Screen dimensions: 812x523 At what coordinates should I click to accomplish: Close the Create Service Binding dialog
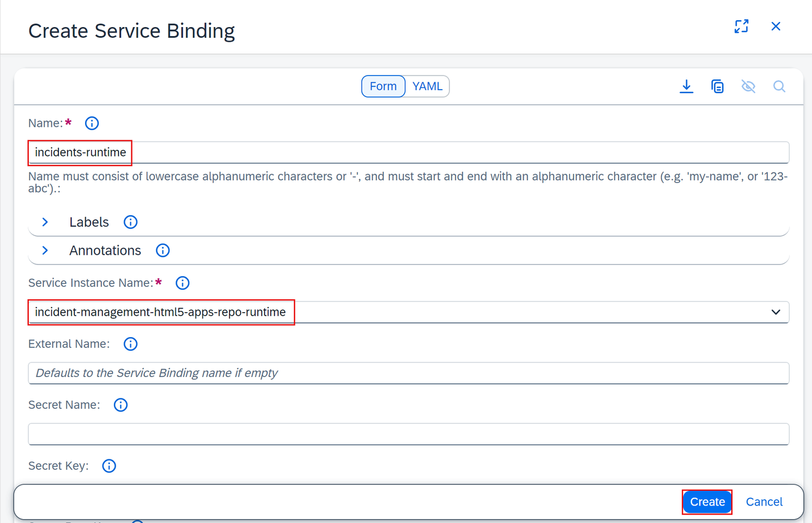(x=776, y=26)
